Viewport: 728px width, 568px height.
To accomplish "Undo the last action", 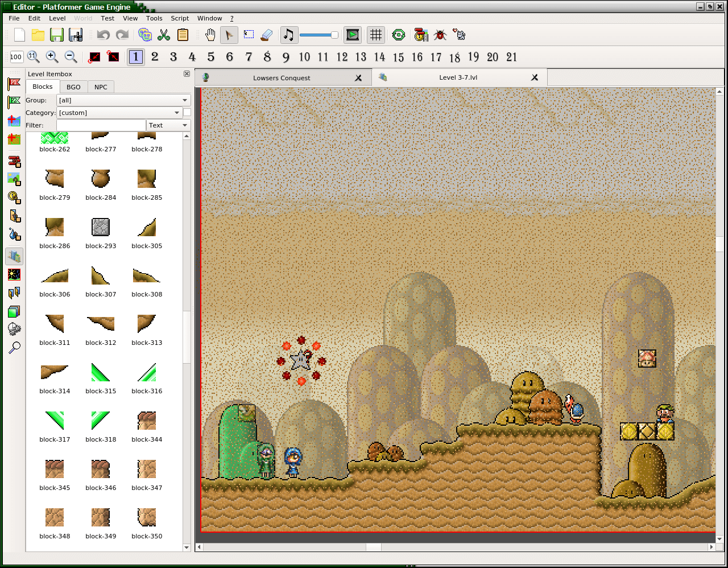I will [103, 35].
